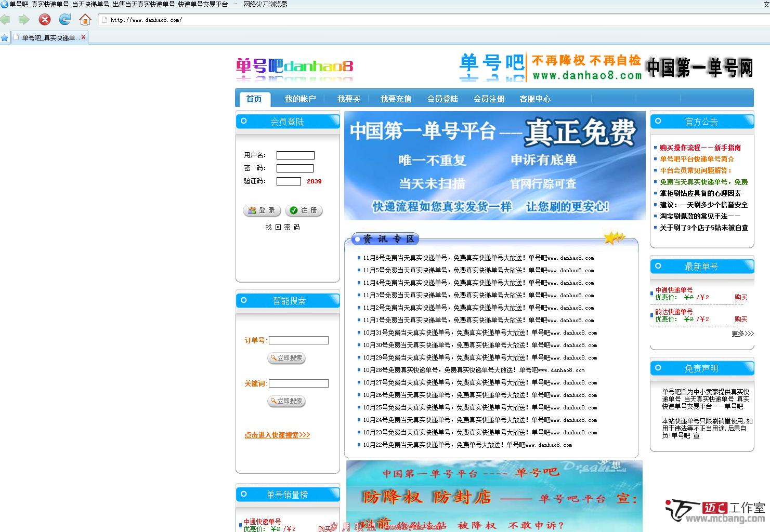This screenshot has width=770, height=532.
Task: Click the 防降权 防封店 lower banner image
Action: pyautogui.click(x=494, y=496)
